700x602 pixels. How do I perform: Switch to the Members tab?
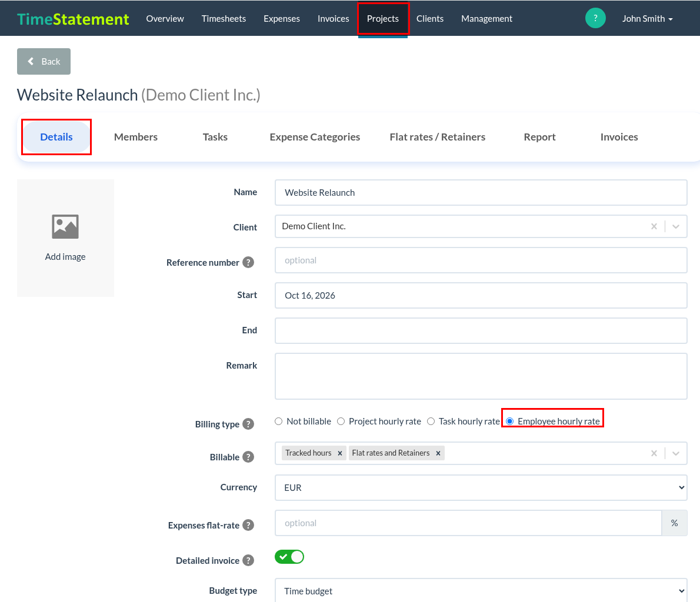[x=136, y=137]
